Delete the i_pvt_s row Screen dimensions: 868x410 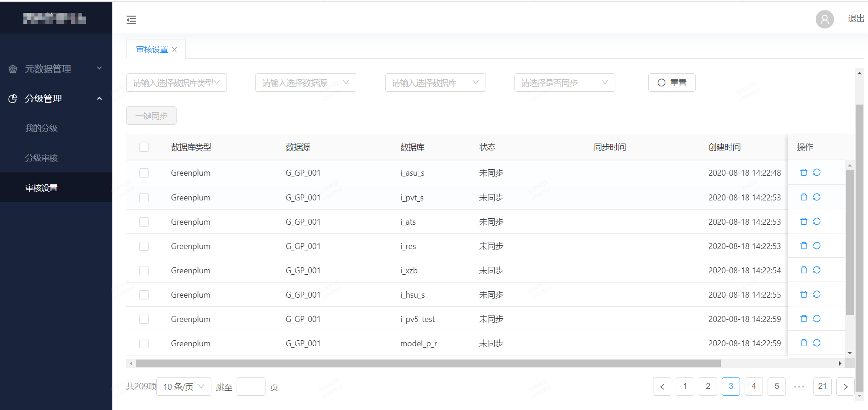point(803,197)
